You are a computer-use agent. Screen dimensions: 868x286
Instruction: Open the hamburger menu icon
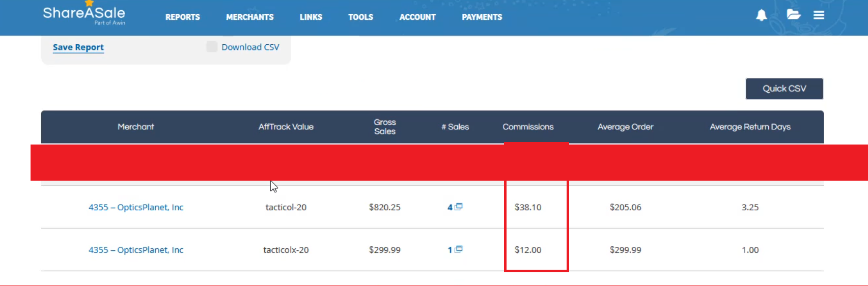(x=819, y=15)
